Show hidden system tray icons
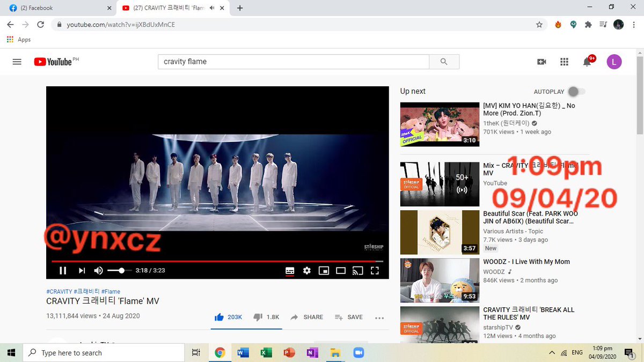 click(552, 352)
